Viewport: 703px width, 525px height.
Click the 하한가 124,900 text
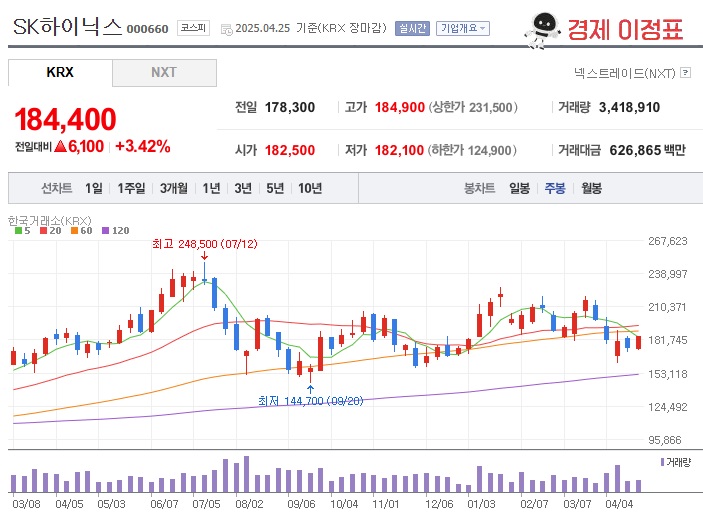coord(472,150)
